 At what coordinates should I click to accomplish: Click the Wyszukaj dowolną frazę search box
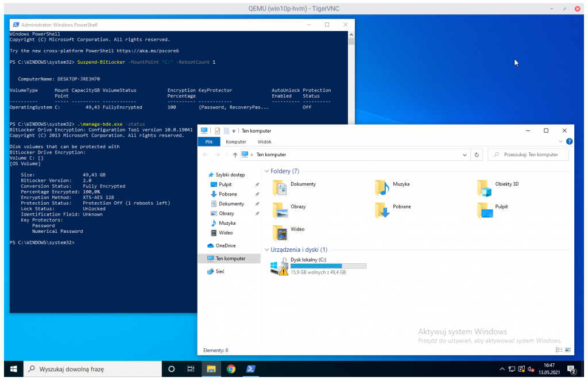coord(92,369)
